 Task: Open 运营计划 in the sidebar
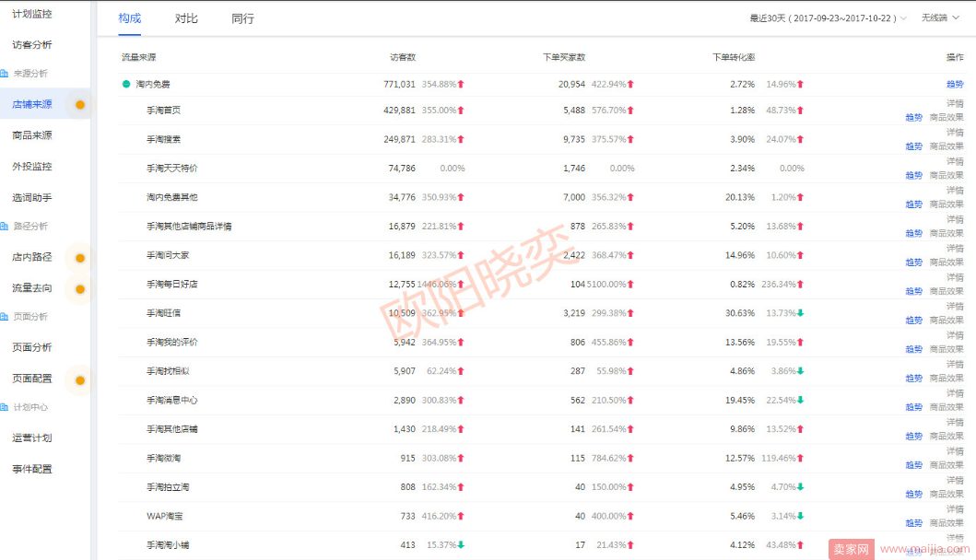[31, 438]
